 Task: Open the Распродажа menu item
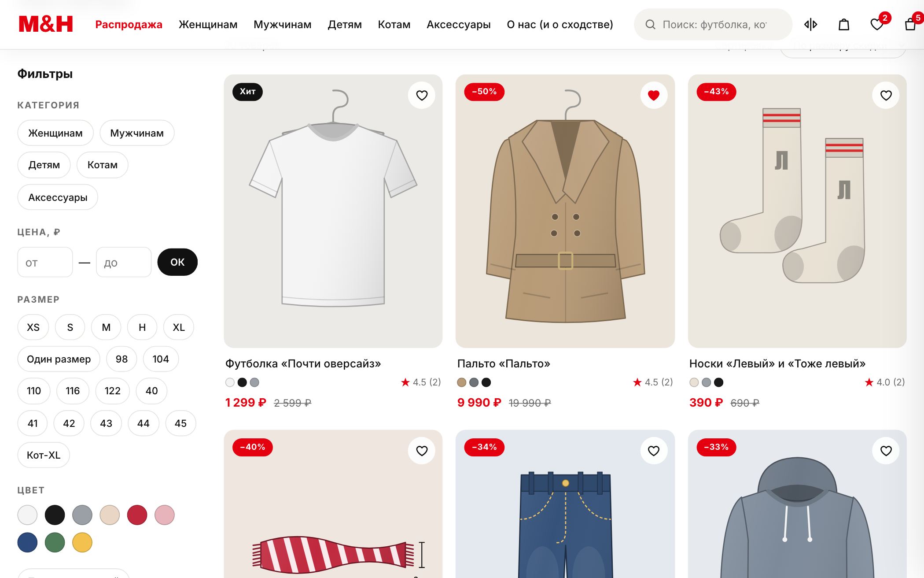pos(129,25)
